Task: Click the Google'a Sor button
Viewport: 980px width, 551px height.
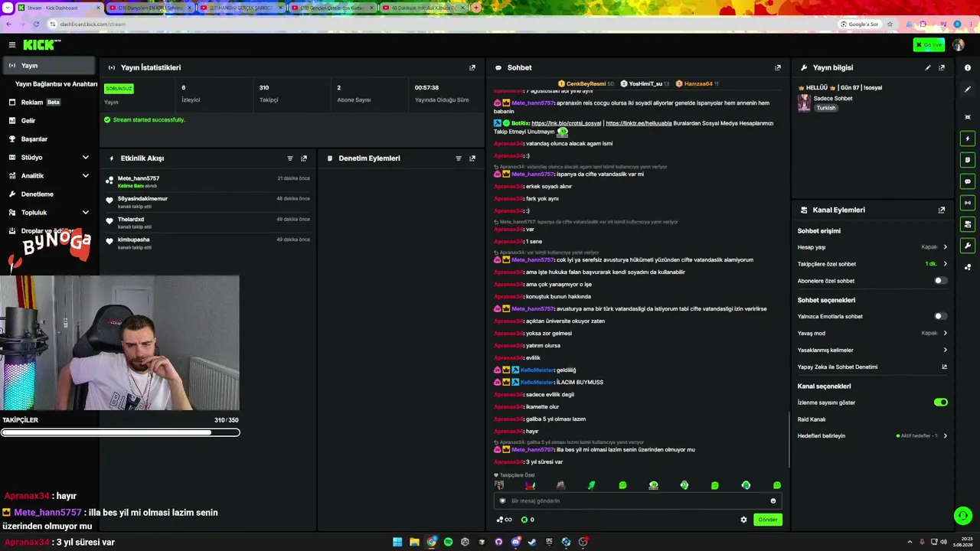Action: (x=859, y=24)
